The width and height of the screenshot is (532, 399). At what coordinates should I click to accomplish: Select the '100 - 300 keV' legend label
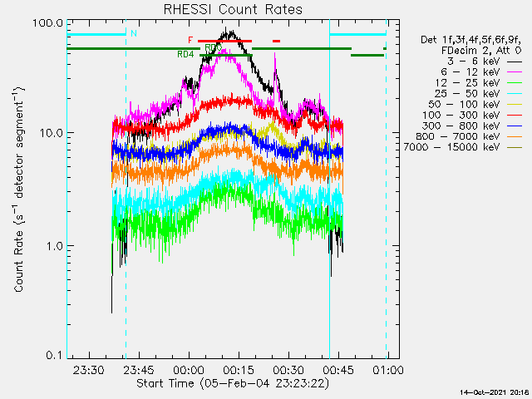pos(461,115)
